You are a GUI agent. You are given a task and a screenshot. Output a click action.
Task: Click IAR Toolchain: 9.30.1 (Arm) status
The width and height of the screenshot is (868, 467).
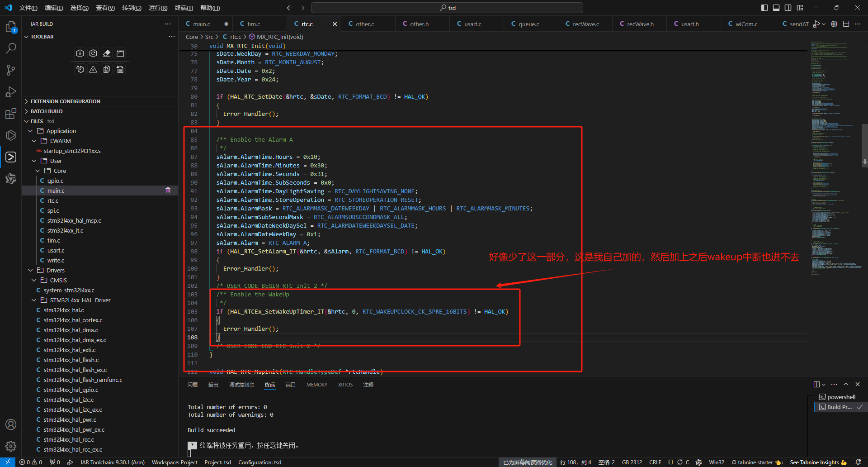(x=113, y=462)
